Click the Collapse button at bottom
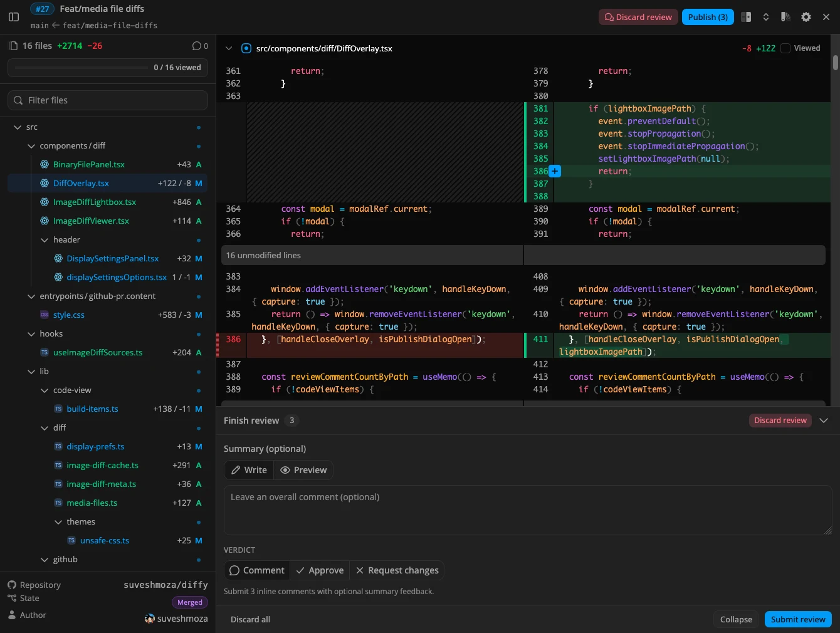Image resolution: width=840 pixels, height=633 pixels. (x=736, y=619)
